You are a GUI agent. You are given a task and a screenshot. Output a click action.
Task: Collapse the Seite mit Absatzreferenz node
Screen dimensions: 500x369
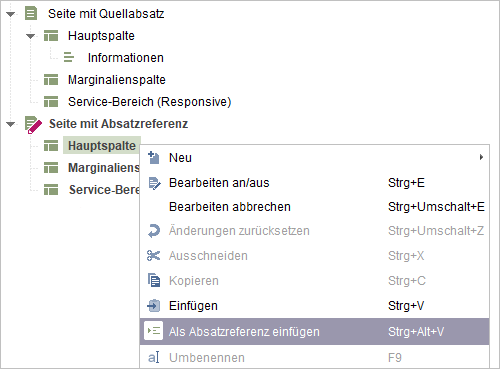click(11, 124)
